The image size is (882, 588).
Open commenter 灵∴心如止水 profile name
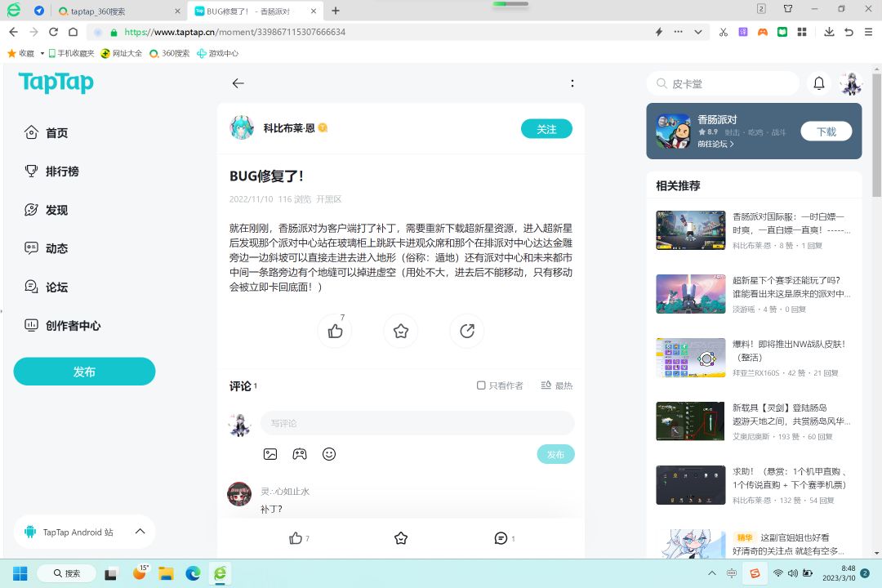285,491
